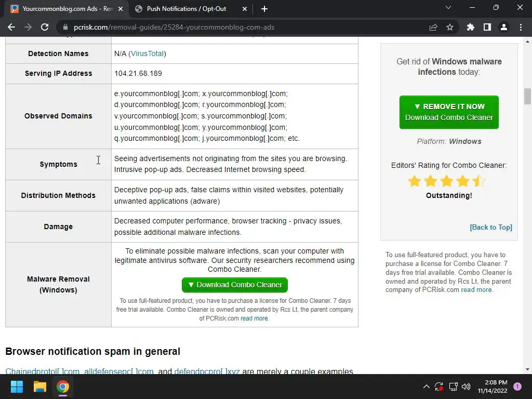Screen dimensions: 532x399
Task: Click the 'Damage' row header
Action: (58, 227)
